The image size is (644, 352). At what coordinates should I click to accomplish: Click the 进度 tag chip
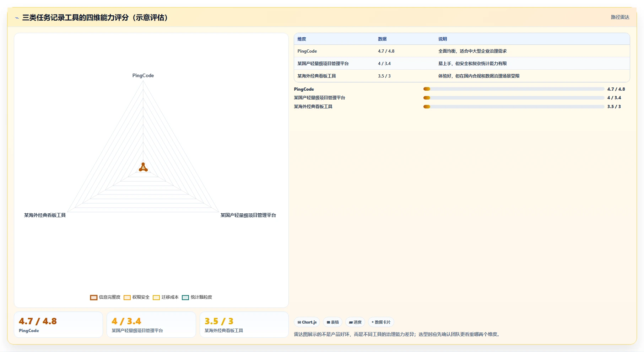(x=355, y=322)
